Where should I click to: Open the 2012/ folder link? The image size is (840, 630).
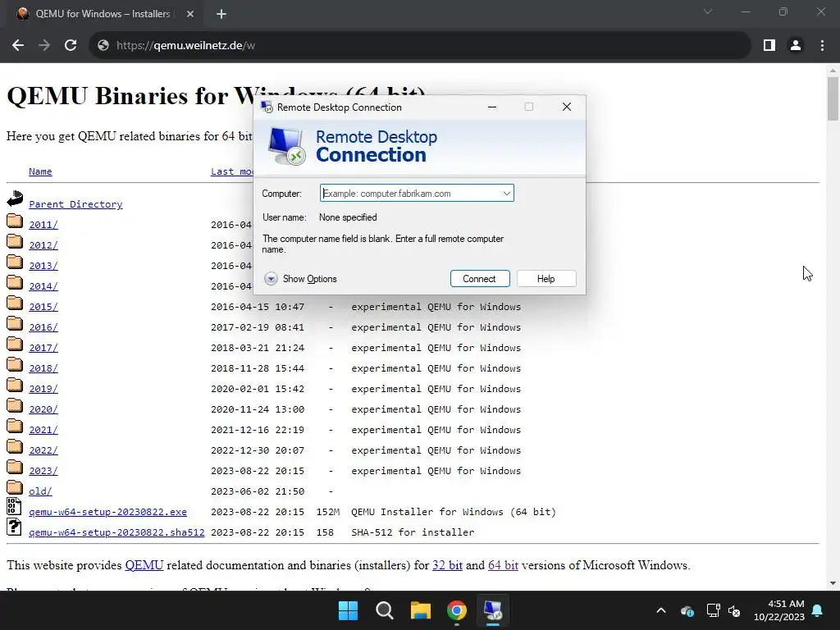pyautogui.click(x=43, y=244)
